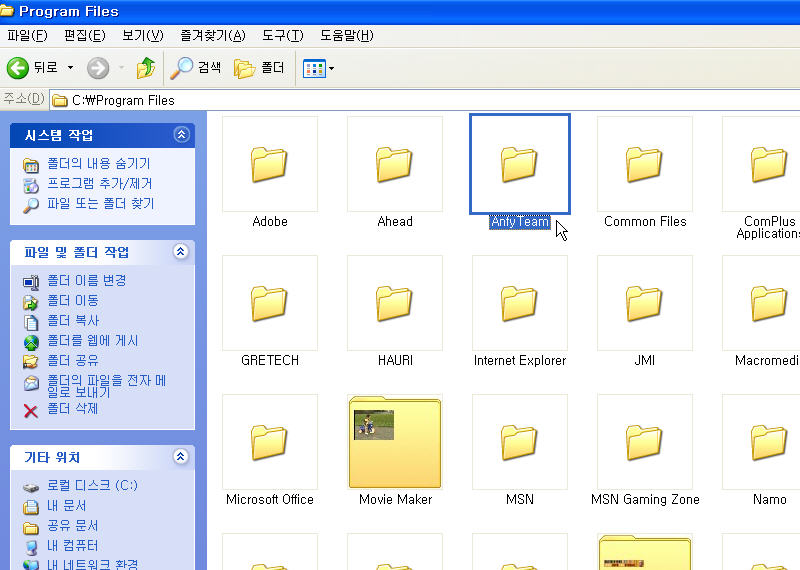Image resolution: width=800 pixels, height=570 pixels.
Task: Select the Ahead folder icon
Action: 395,164
